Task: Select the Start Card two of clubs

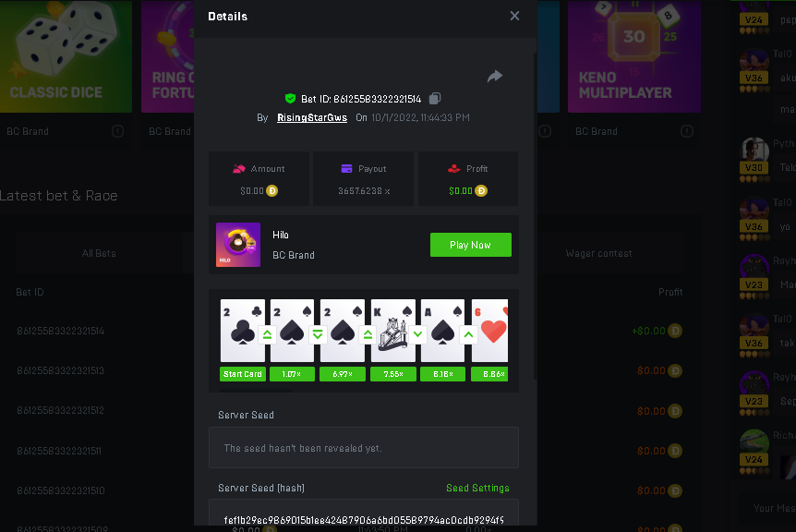Action: point(243,331)
